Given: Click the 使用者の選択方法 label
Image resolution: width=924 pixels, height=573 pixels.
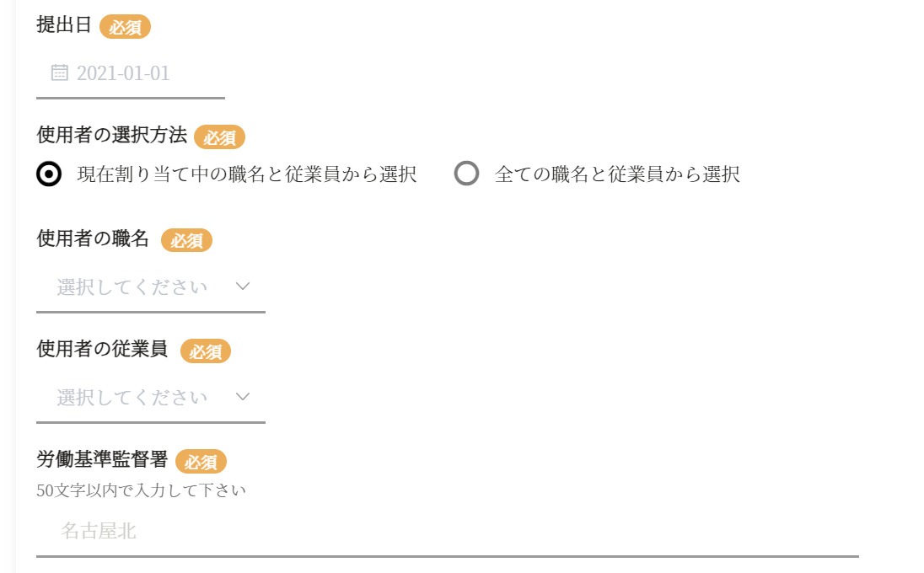Looking at the screenshot, I should (x=112, y=136).
